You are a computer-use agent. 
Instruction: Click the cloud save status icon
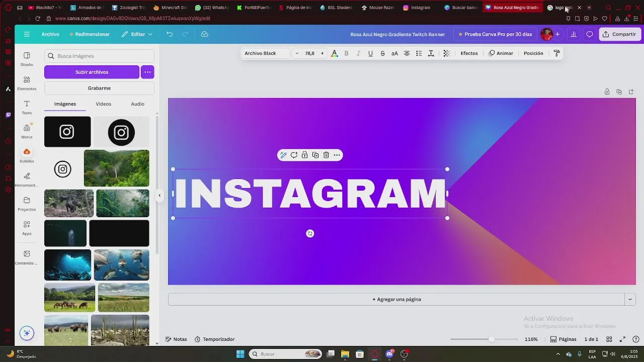click(x=204, y=34)
